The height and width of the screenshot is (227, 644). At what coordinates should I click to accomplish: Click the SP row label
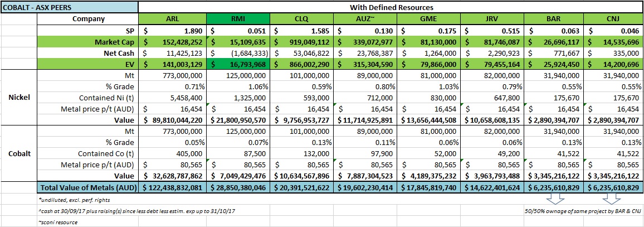[89, 31]
